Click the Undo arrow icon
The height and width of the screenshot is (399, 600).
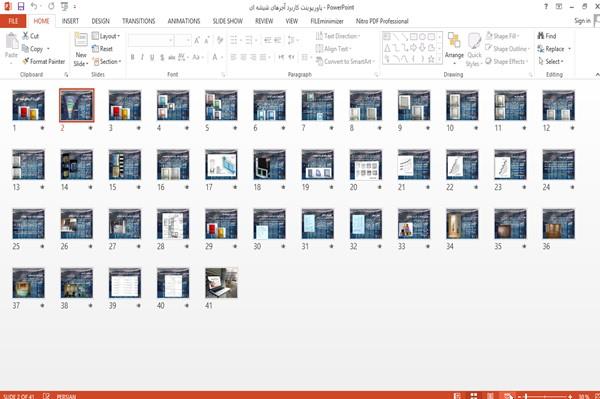(x=34, y=7)
